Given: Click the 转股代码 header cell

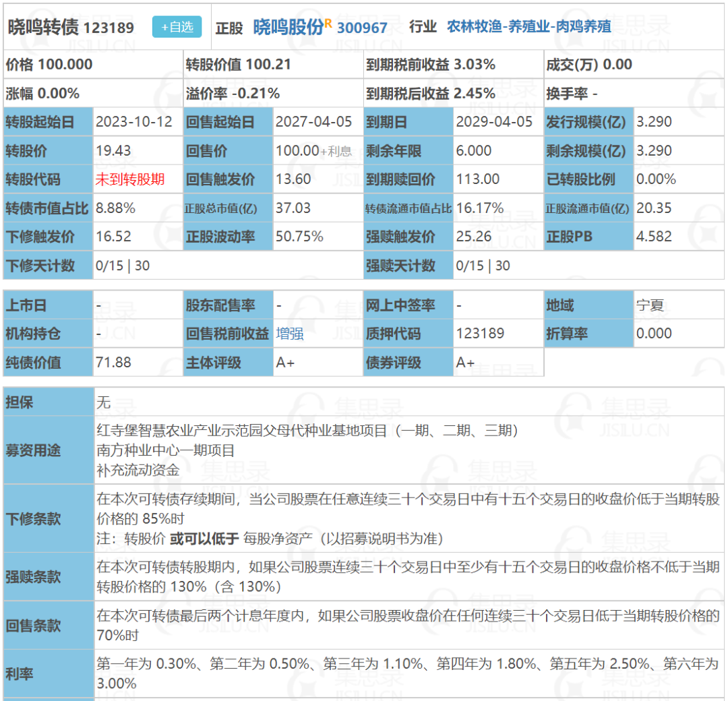Looking at the screenshot, I should click(49, 179).
